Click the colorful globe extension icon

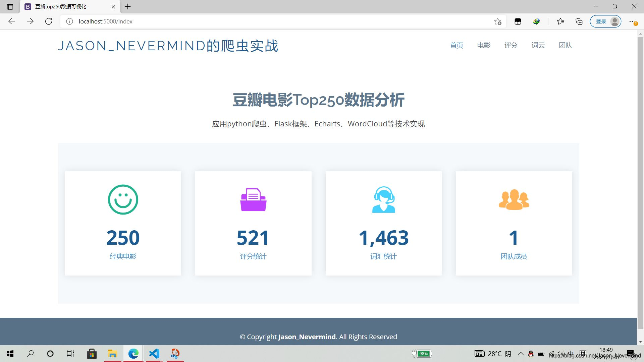pyautogui.click(x=536, y=21)
